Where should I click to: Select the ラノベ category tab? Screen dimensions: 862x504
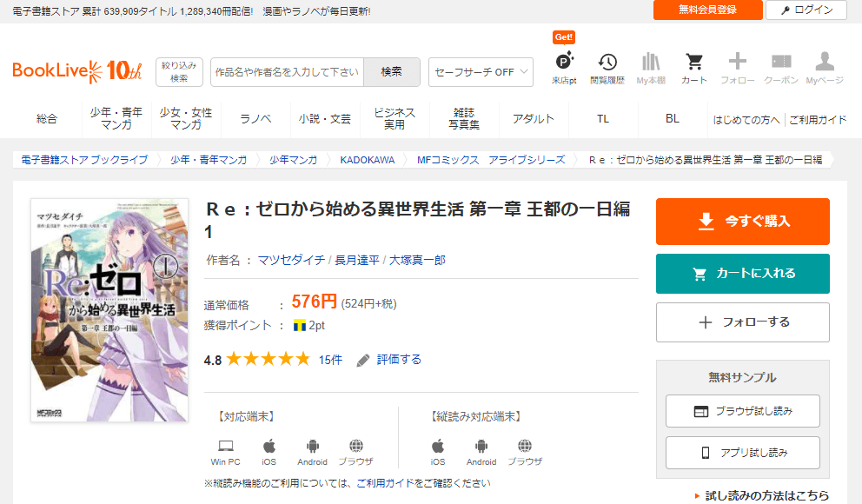tap(255, 120)
